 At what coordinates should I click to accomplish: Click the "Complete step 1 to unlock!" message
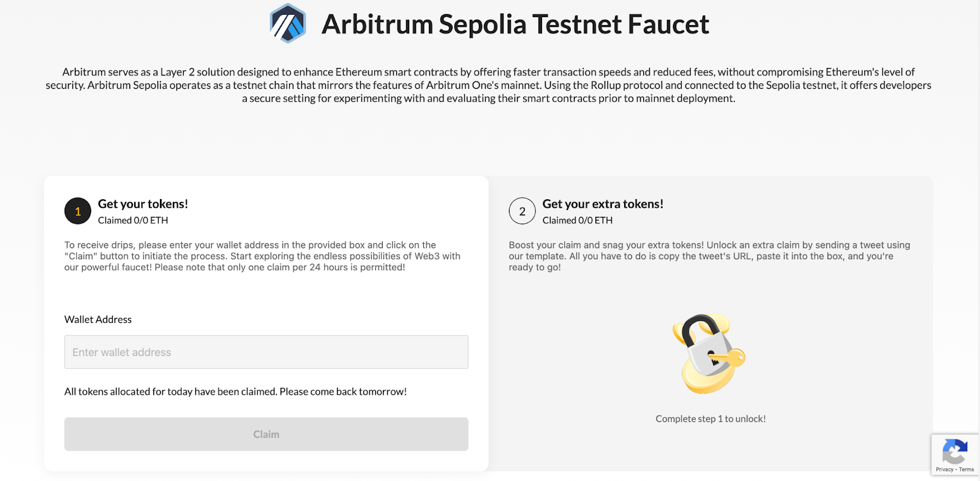(x=710, y=419)
